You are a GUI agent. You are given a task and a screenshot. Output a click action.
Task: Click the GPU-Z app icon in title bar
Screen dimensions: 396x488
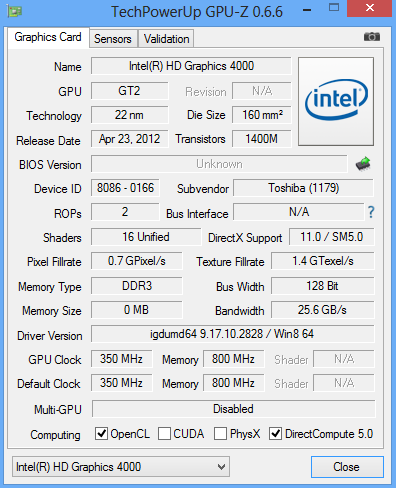pyautogui.click(x=14, y=11)
